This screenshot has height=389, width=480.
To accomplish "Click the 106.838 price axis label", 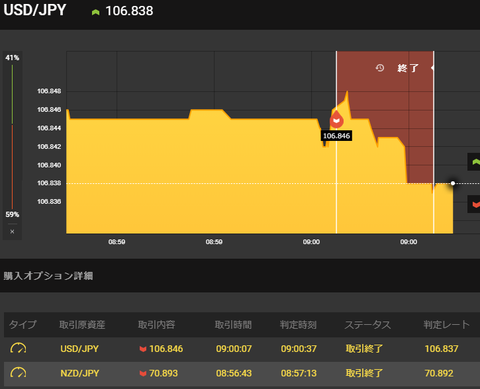I will [49, 183].
